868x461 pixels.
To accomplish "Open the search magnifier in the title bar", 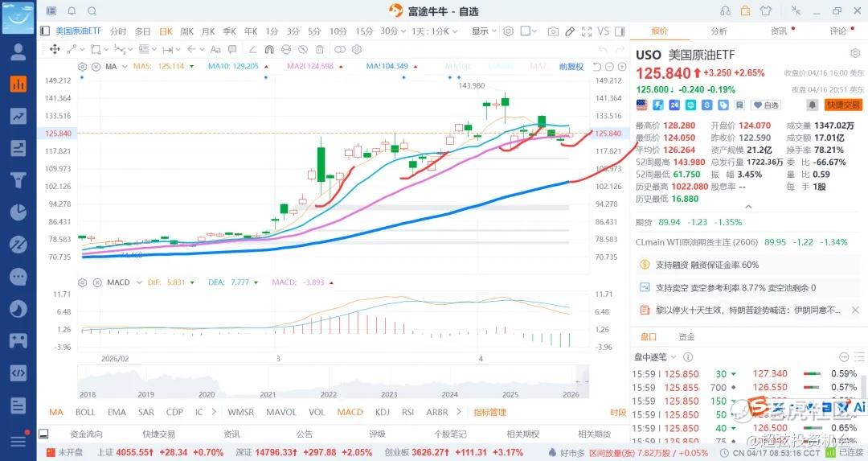I will coord(92,10).
